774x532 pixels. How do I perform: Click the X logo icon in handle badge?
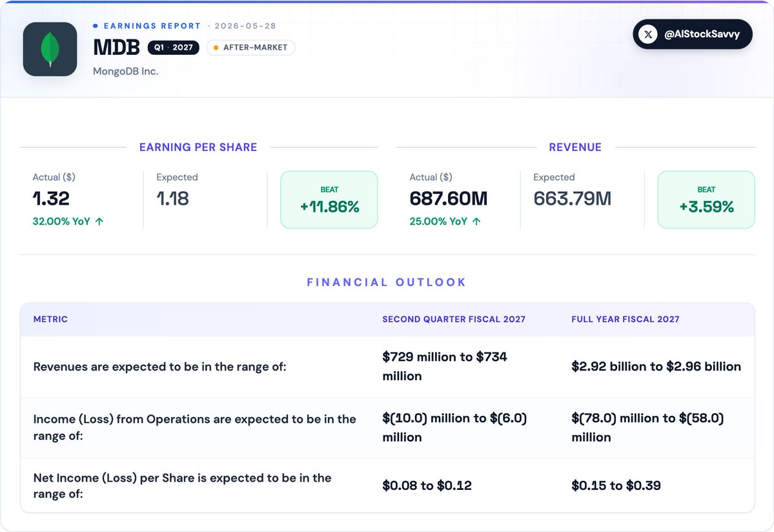pos(647,34)
